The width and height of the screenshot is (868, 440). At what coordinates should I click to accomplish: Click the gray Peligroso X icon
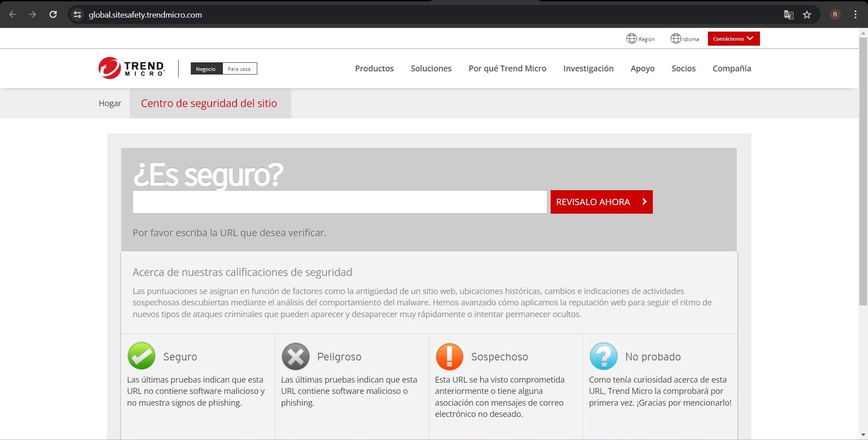(295, 356)
